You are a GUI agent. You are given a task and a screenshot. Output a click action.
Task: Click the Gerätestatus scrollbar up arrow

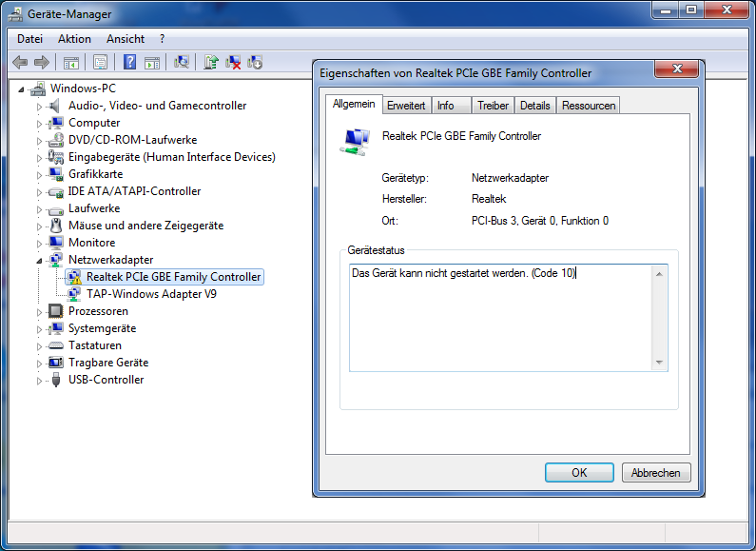659,274
